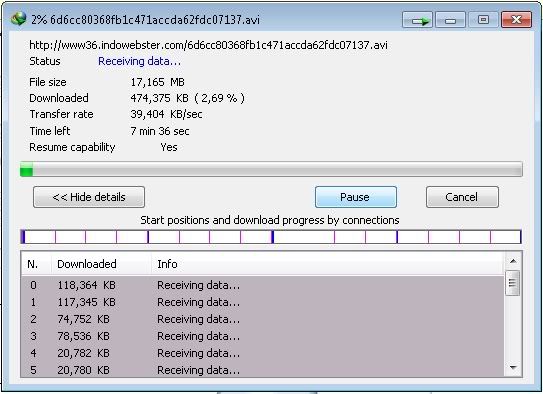The width and height of the screenshot is (543, 394).
Task: Click the green arrow title bar button
Action: pos(417,20)
